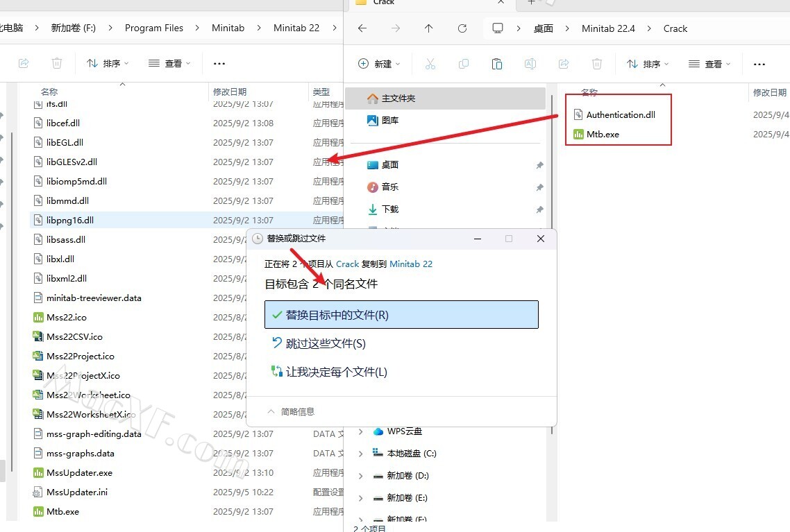Click the computer icon in Crack address bar
Screen dimensions: 790x532
point(498,28)
